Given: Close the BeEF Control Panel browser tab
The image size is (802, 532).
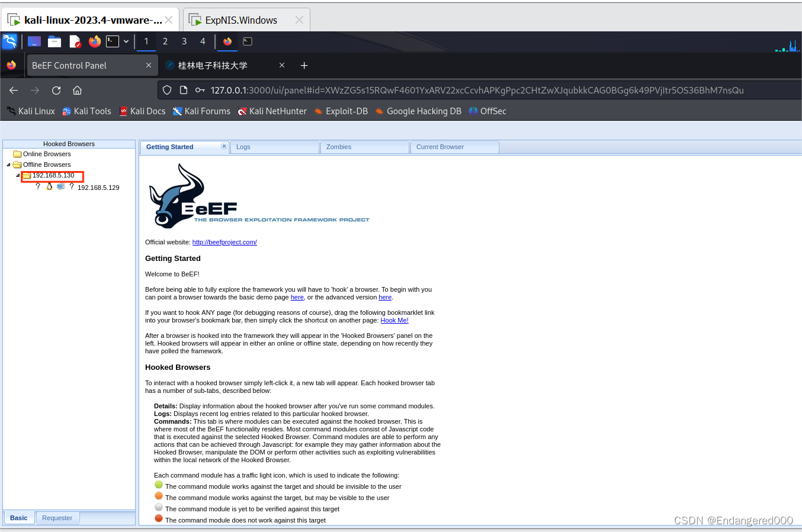Looking at the screenshot, I should coord(148,65).
